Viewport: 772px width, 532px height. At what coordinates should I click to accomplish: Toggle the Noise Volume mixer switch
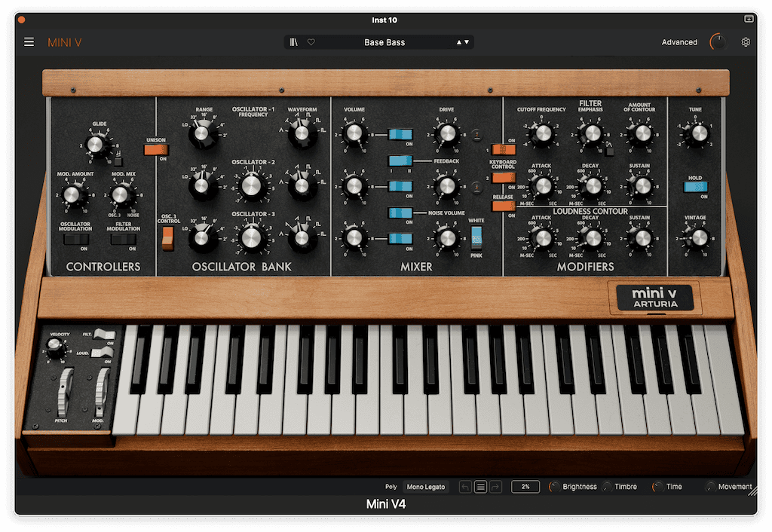(x=400, y=213)
